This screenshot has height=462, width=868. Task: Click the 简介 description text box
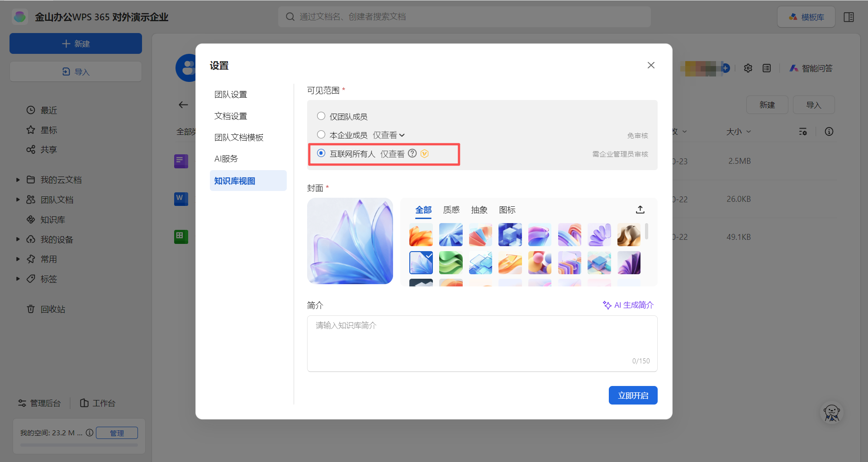(482, 343)
